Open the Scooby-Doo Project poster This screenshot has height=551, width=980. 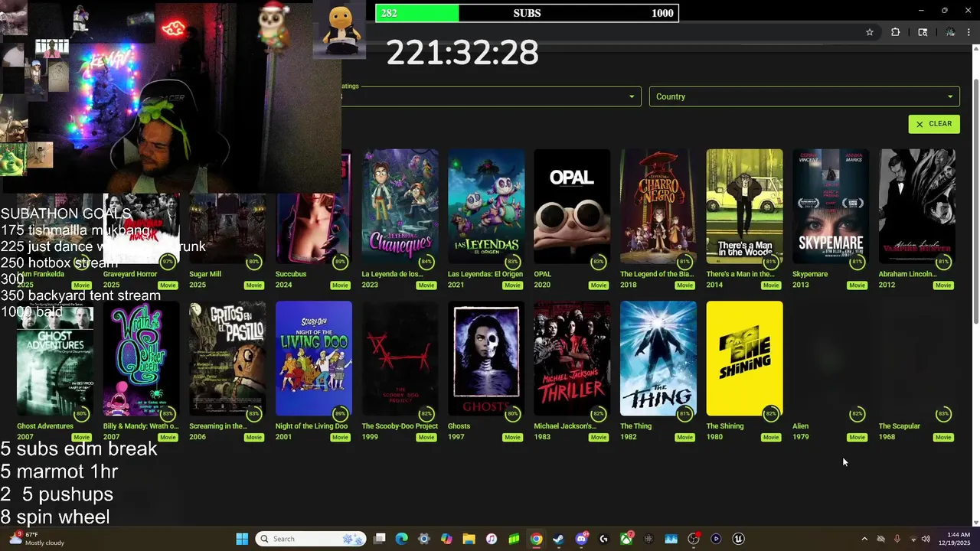point(400,358)
